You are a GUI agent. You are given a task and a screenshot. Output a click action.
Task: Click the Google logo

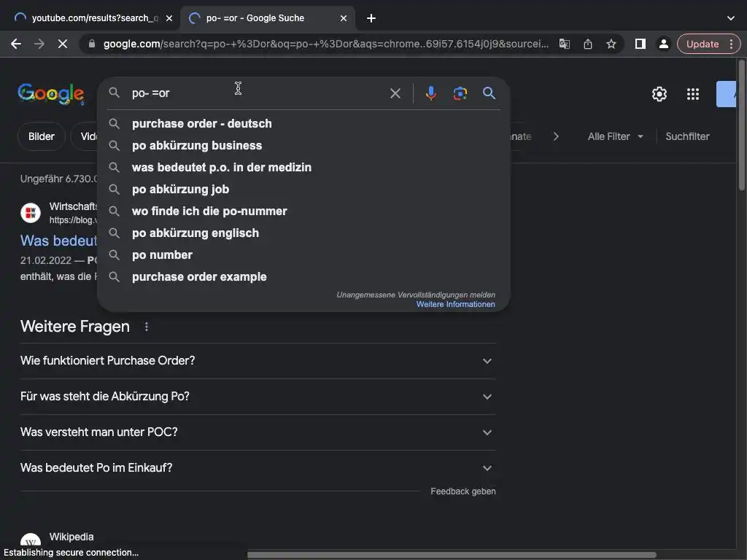(51, 94)
